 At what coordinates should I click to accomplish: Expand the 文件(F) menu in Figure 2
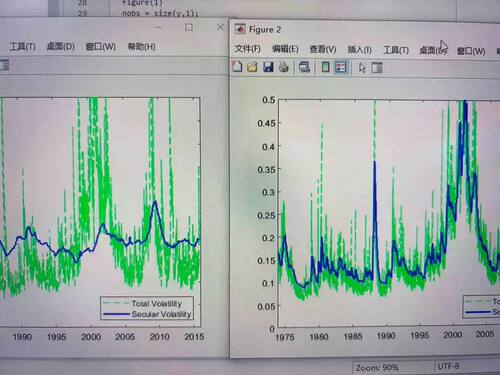click(247, 49)
